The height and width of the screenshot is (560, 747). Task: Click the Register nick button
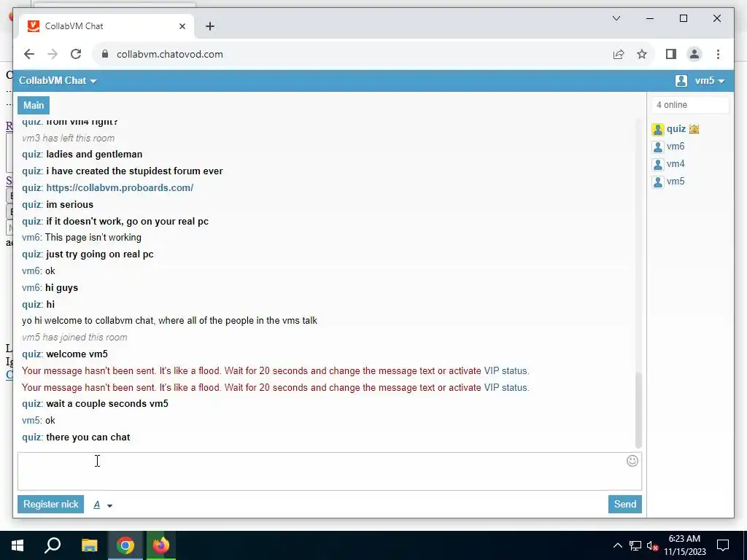(50, 505)
